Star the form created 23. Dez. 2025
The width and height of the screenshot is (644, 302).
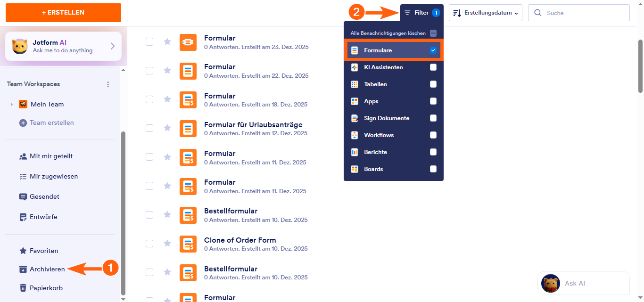tap(167, 41)
